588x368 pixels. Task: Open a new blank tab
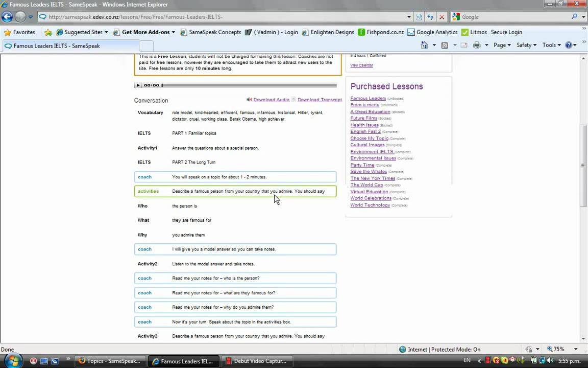[x=146, y=46]
